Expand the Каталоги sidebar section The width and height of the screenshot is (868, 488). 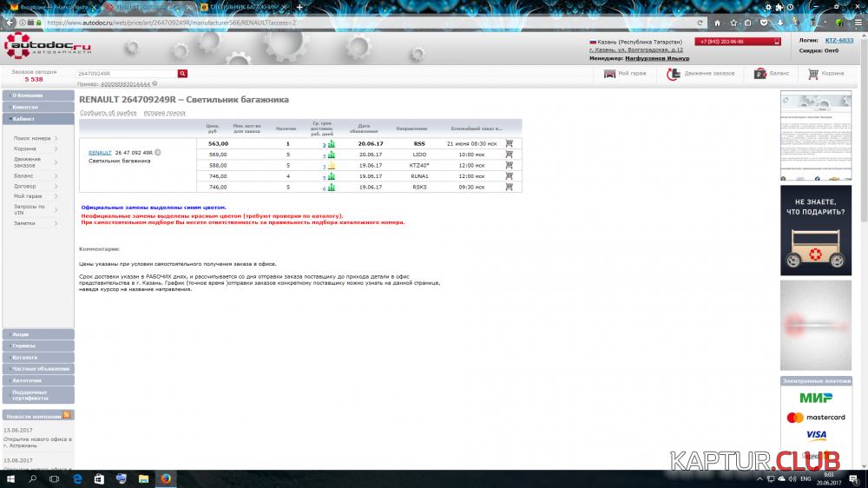pos(37,357)
